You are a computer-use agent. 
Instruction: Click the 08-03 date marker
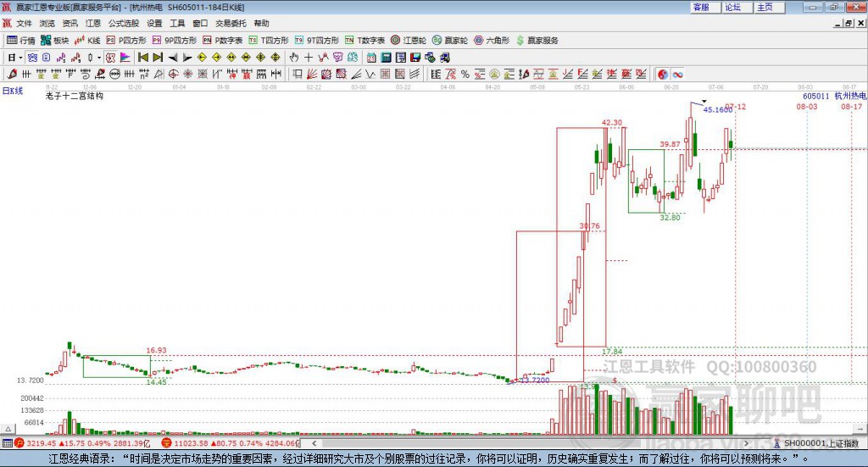[807, 106]
